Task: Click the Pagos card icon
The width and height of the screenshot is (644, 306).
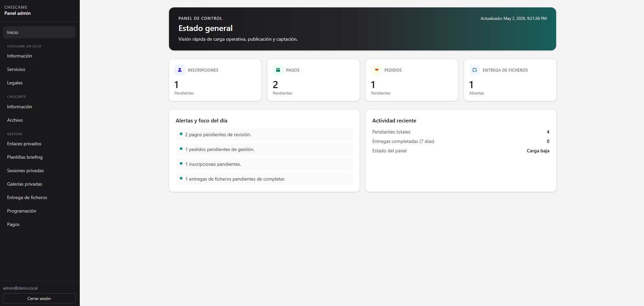Action: tap(278, 70)
